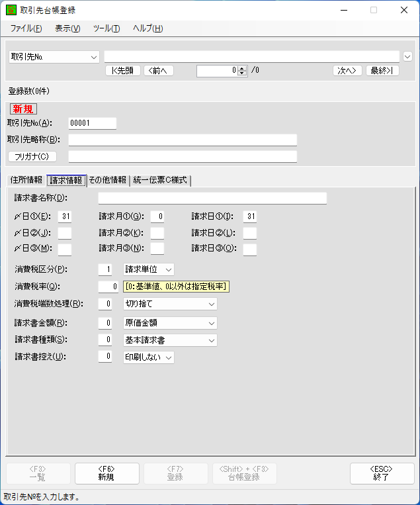Open the 原価金額 dropdown

click(x=170, y=323)
